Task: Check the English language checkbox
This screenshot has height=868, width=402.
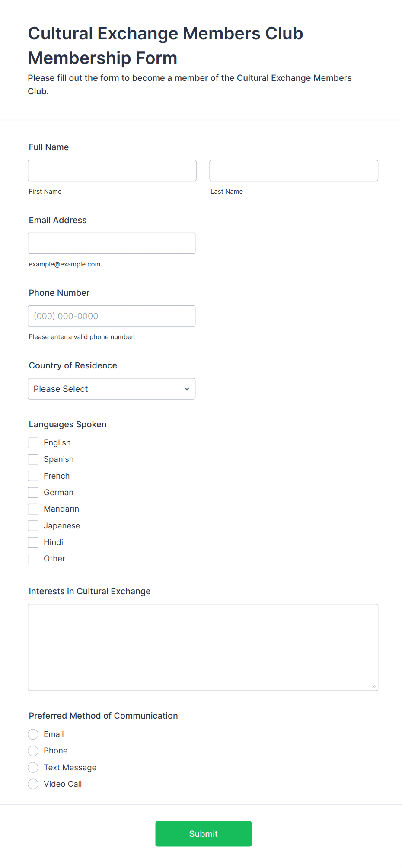Action: tap(33, 442)
